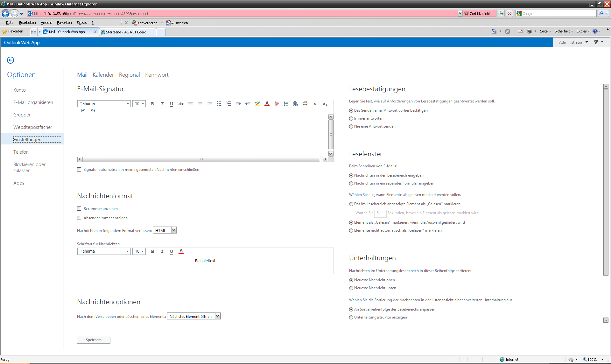Click the bulleted list icon

click(219, 104)
